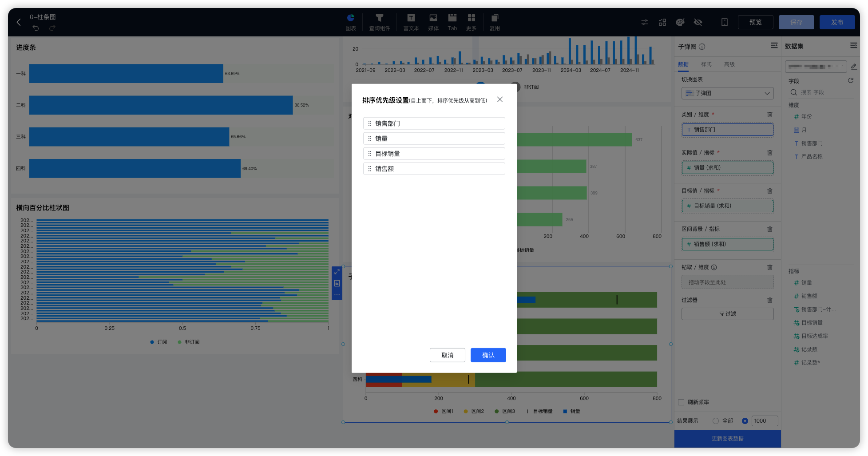Click the 拖动字段至此处 drop area
868x456 pixels.
pyautogui.click(x=727, y=282)
